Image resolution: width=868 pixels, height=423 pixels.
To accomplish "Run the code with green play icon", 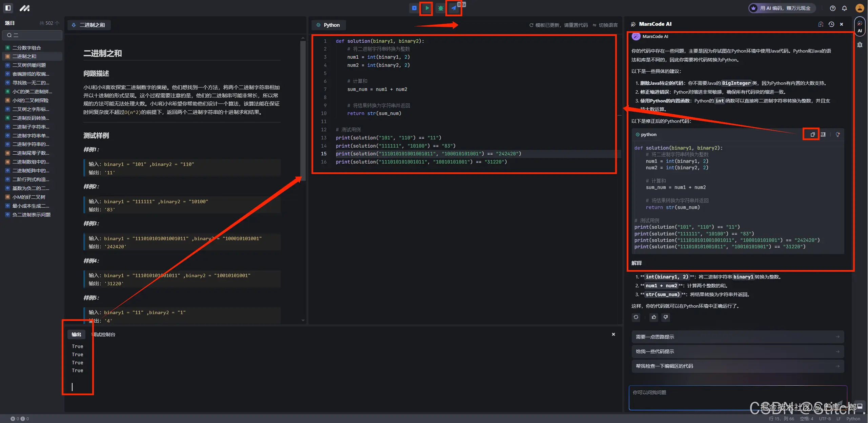I will coord(427,8).
